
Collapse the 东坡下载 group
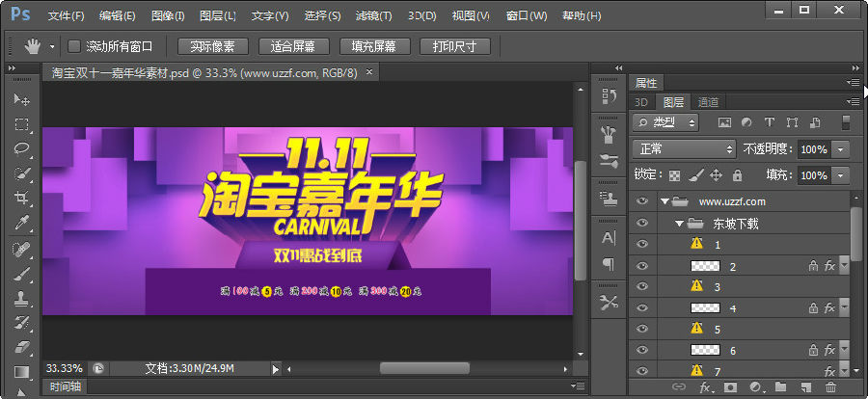coord(679,223)
